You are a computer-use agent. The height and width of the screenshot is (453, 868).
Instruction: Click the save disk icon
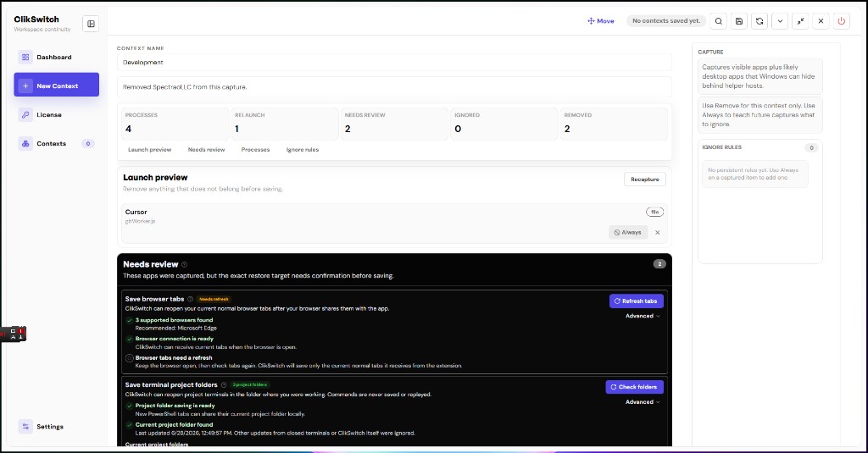739,21
